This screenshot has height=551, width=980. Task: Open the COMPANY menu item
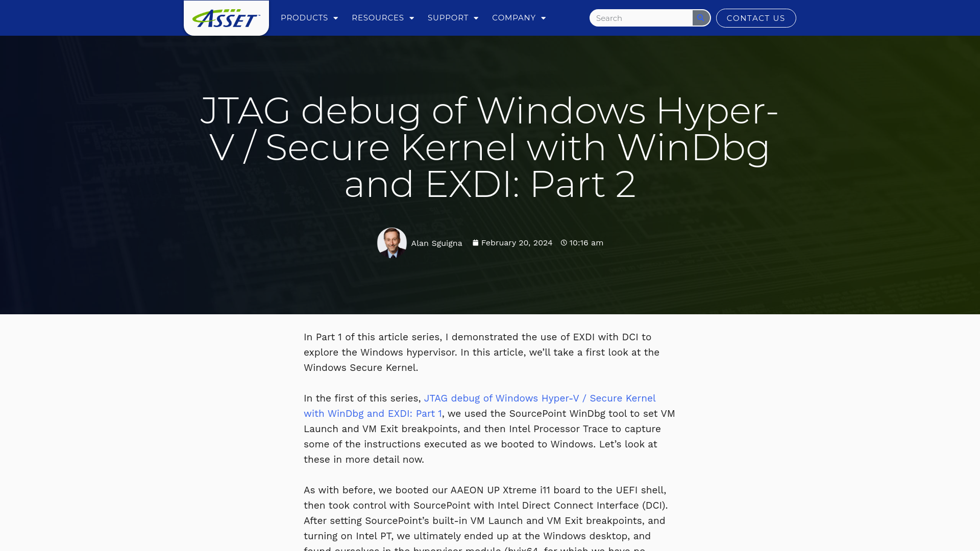click(x=518, y=17)
